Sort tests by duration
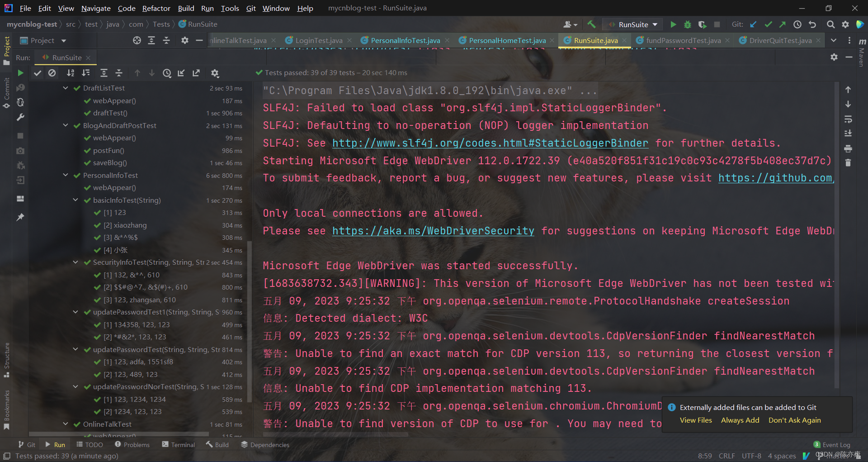The width and height of the screenshot is (868, 462). pyautogui.click(x=86, y=73)
